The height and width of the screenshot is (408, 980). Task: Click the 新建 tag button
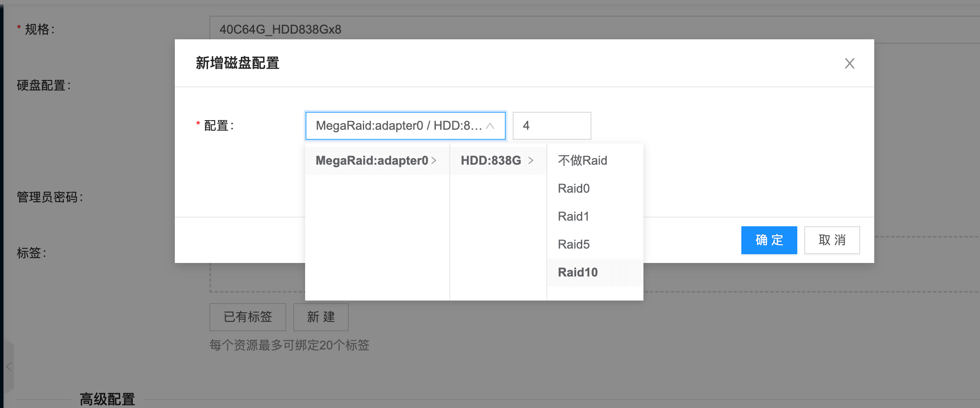(321, 317)
